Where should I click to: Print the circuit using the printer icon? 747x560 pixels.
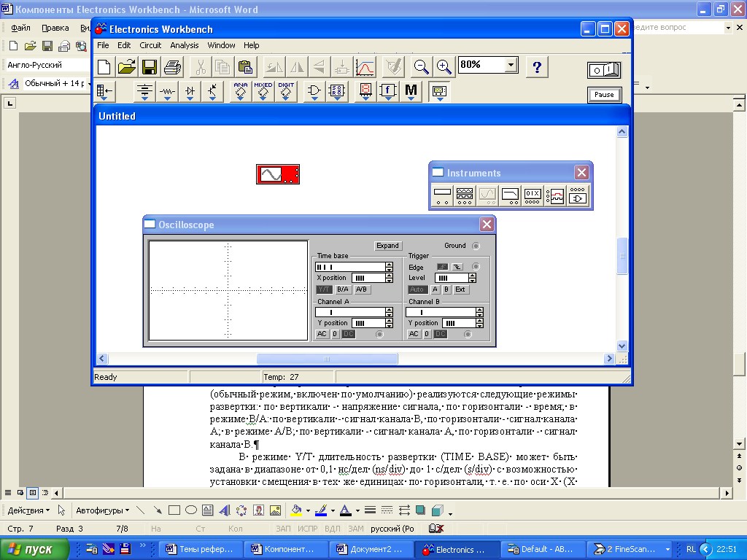pyautogui.click(x=172, y=67)
